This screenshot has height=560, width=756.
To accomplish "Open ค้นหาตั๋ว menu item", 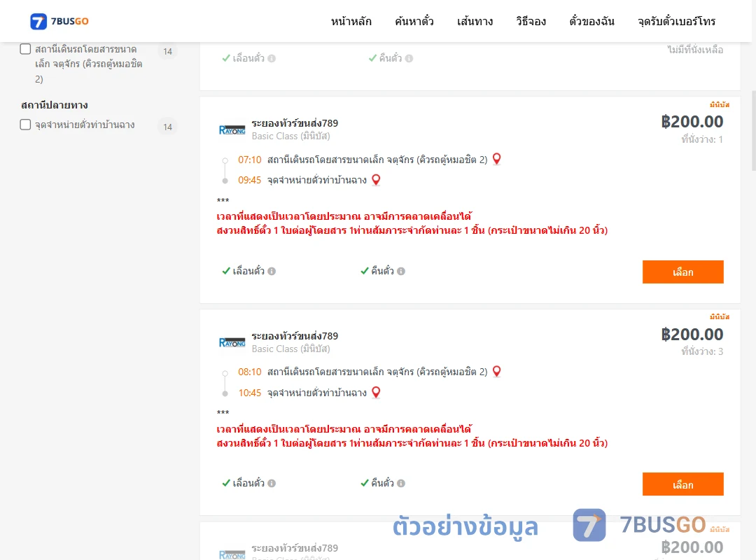I will [414, 22].
